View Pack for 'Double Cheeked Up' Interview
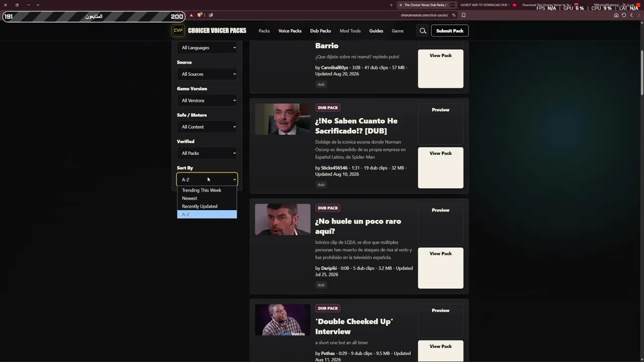This screenshot has width=644, height=362. [441, 351]
